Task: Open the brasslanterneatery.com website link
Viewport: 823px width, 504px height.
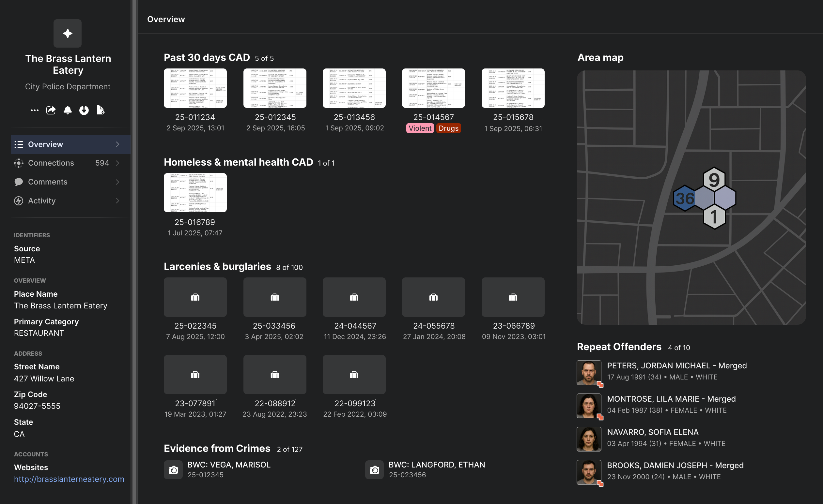Action: pyautogui.click(x=69, y=479)
